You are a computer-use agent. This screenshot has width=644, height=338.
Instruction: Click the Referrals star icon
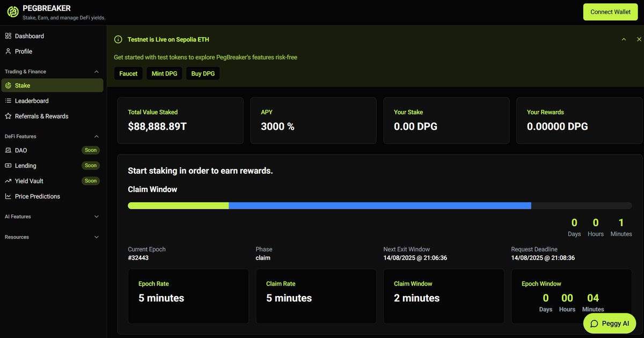(x=8, y=116)
